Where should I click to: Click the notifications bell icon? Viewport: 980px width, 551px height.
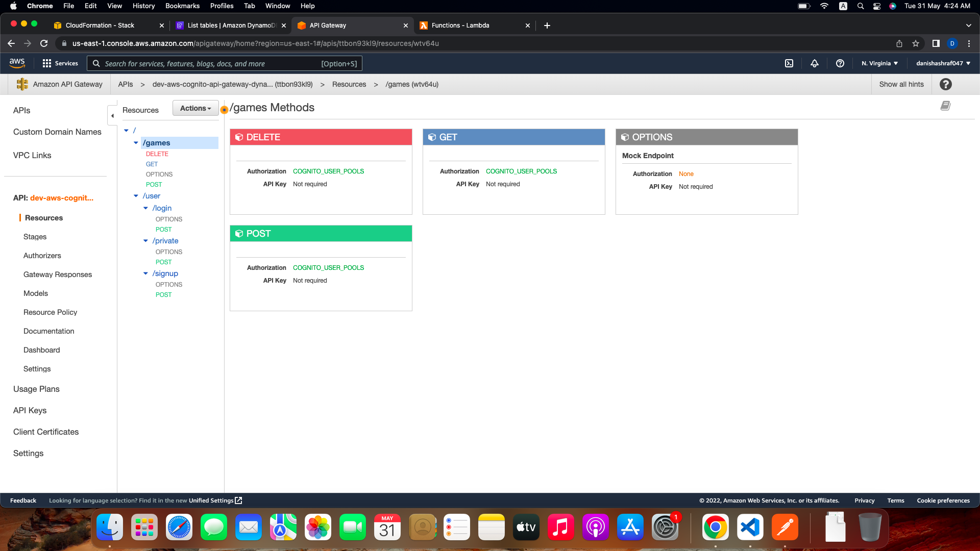tap(815, 63)
